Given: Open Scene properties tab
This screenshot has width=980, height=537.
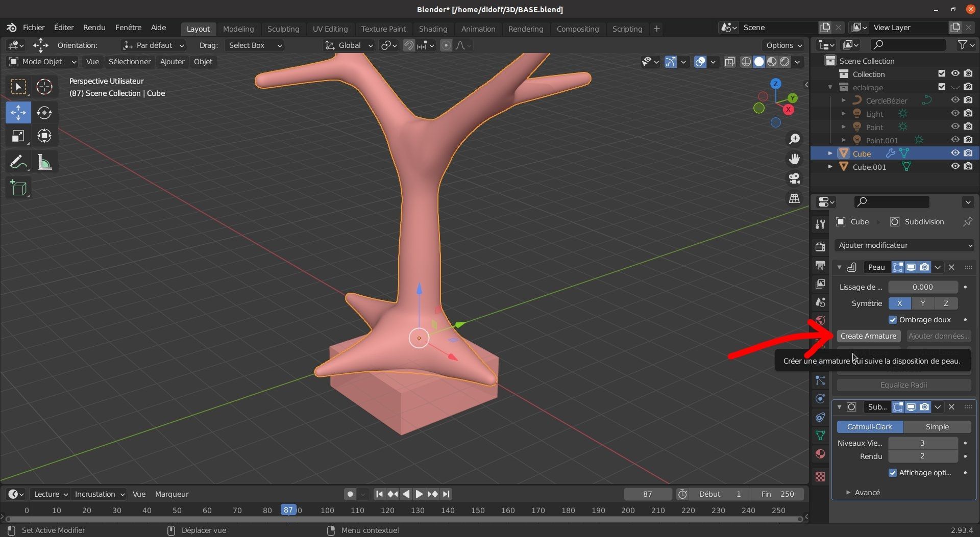Looking at the screenshot, I should [820, 302].
